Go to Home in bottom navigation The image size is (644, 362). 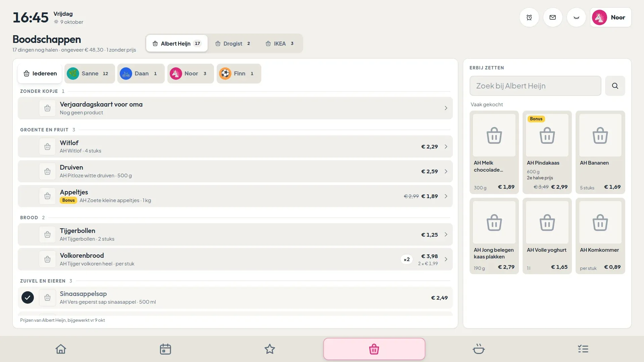[x=61, y=349]
